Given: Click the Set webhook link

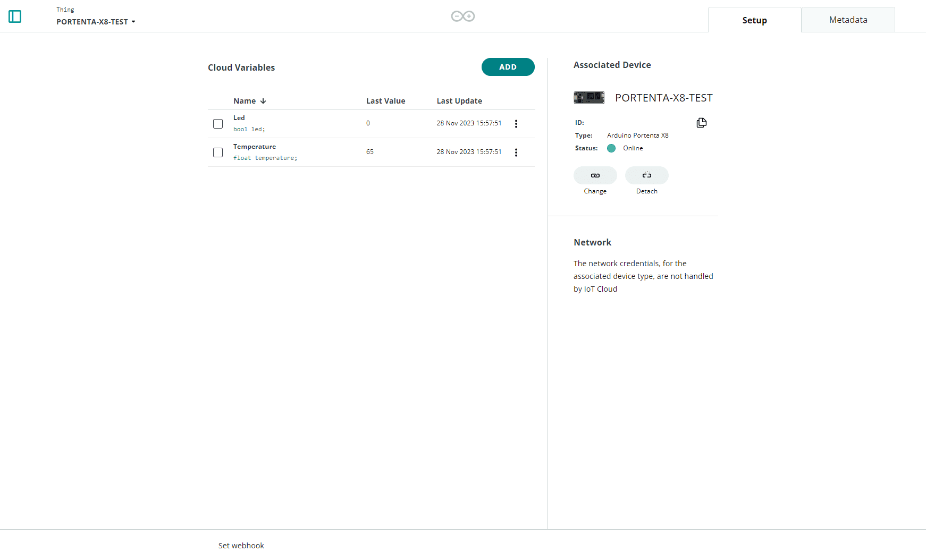Looking at the screenshot, I should coord(241,546).
